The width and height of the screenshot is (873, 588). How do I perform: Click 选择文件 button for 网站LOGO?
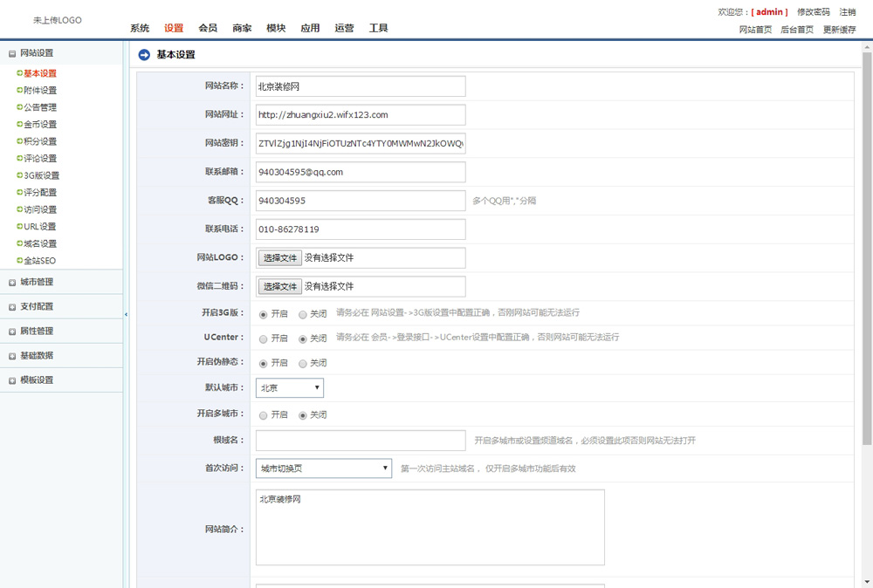(x=279, y=258)
